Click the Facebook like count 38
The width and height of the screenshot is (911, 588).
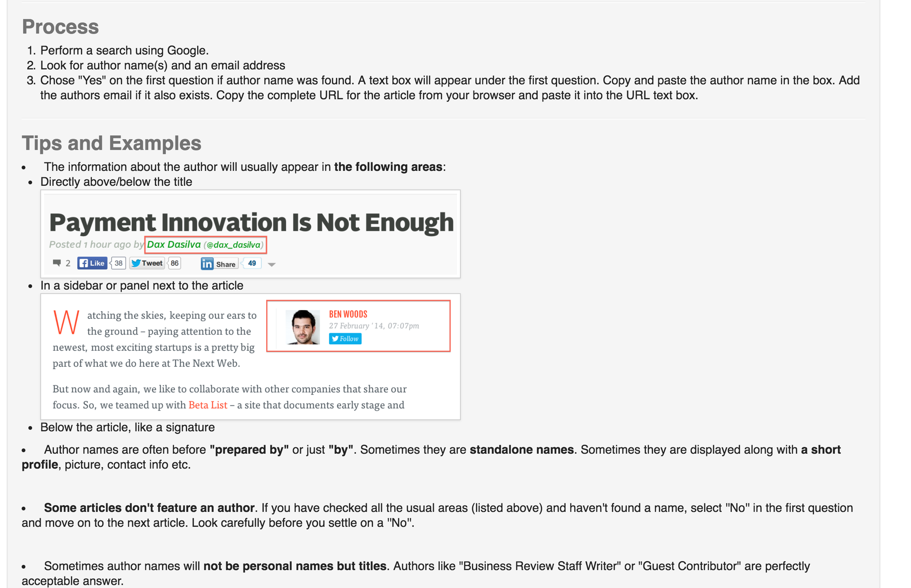pos(118,263)
